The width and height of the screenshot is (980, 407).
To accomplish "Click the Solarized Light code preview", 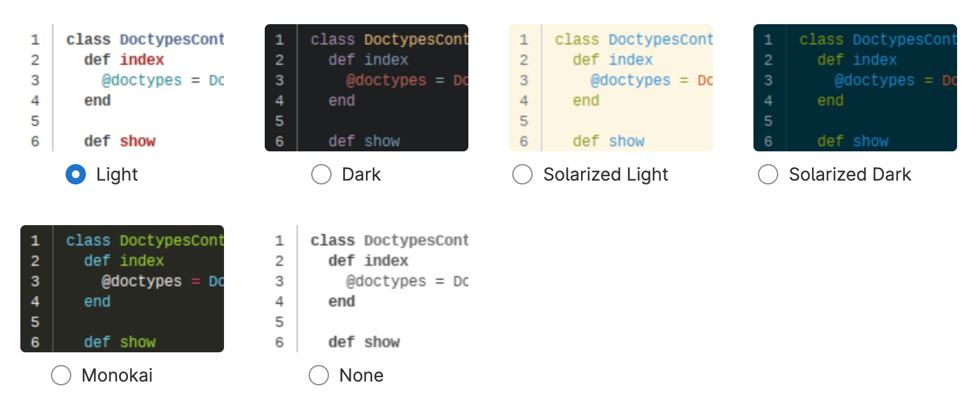I will tap(611, 87).
